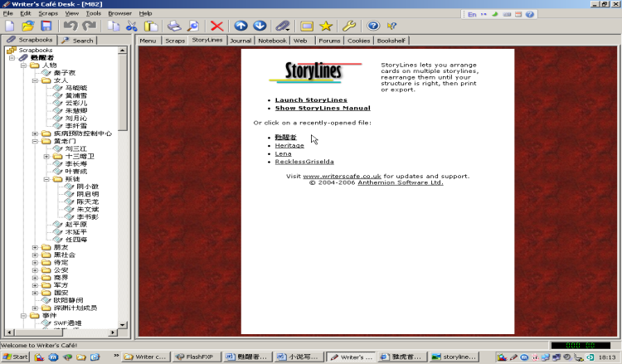Click the Cut scissors icon

[x=131, y=27]
